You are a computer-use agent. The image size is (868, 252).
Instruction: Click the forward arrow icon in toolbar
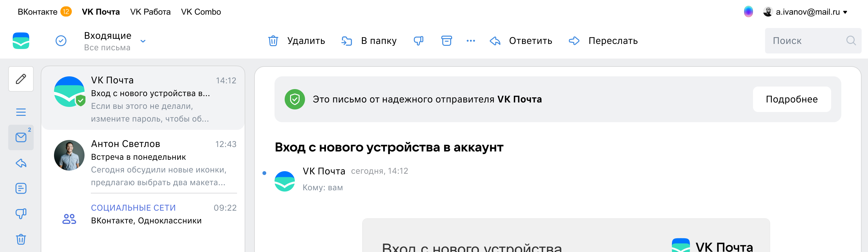[x=574, y=41]
